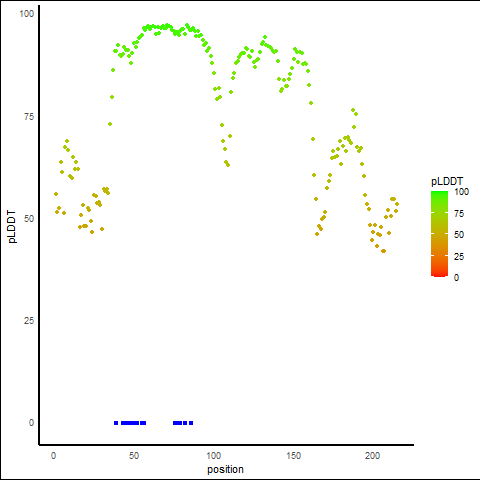This screenshot has width=480, height=480.
Task: Click the y-axis tick label 75
Action: (x=29, y=117)
